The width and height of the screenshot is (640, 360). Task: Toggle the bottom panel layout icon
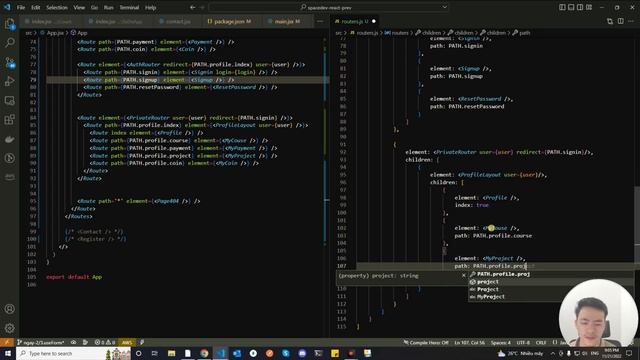click(x=571, y=7)
